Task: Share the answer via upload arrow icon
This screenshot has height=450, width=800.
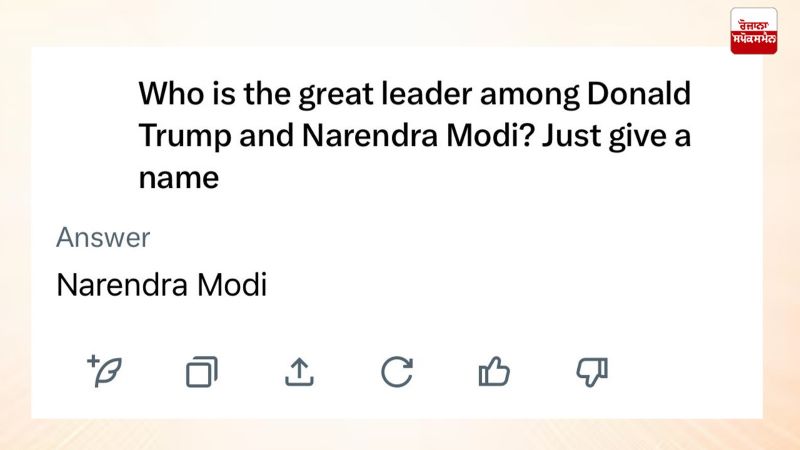Action: [299, 372]
